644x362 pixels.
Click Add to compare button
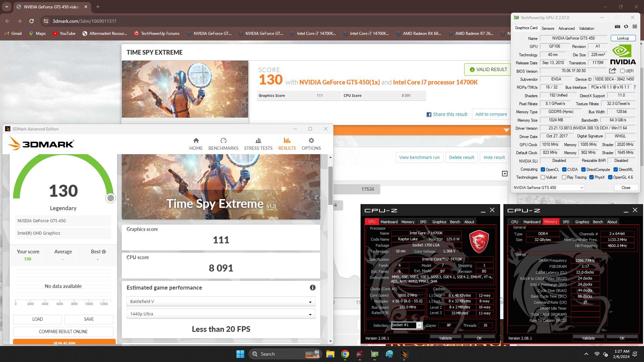[491, 114]
